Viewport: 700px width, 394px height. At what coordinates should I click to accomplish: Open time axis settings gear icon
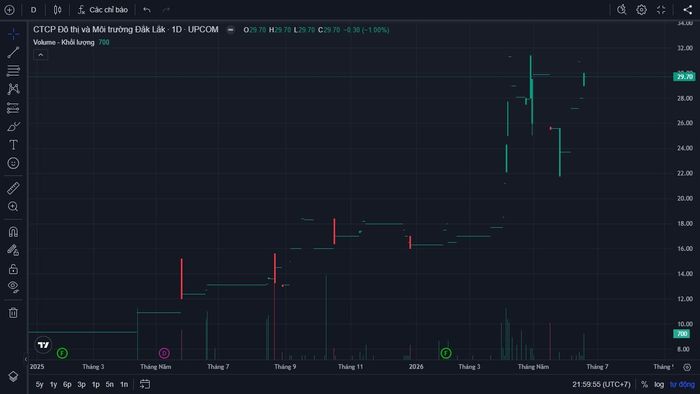click(687, 367)
